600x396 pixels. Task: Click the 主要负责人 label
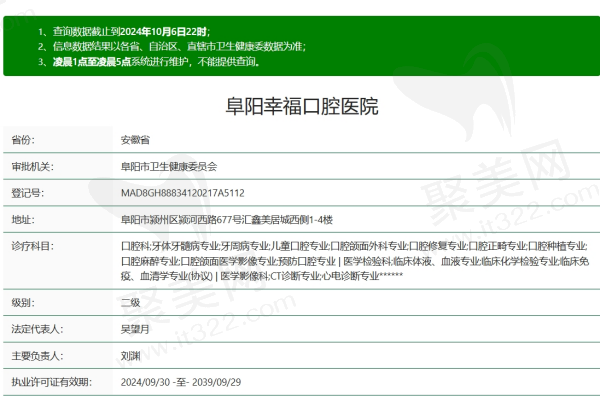pos(37,356)
